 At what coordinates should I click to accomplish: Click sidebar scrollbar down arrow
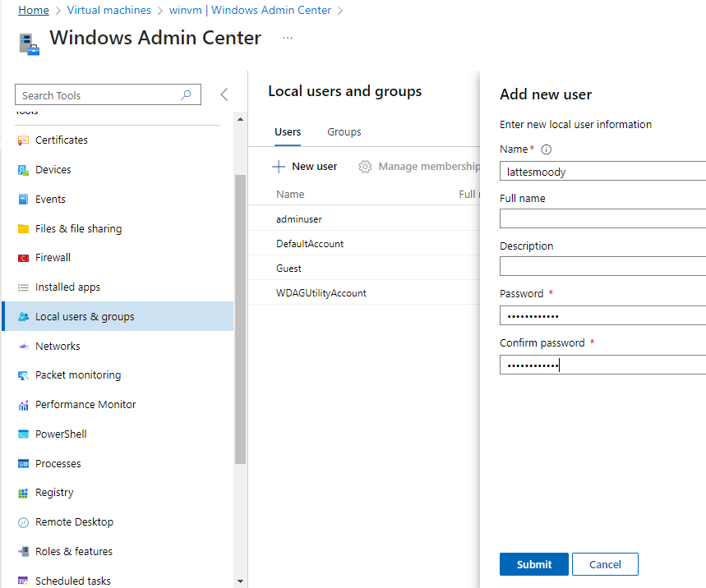[x=241, y=581]
